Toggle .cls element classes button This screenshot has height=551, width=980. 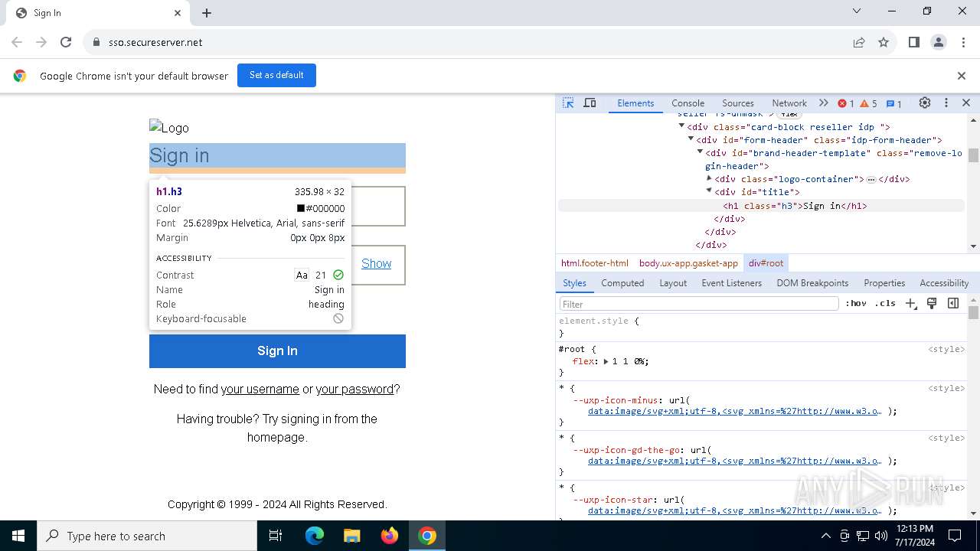[885, 304]
